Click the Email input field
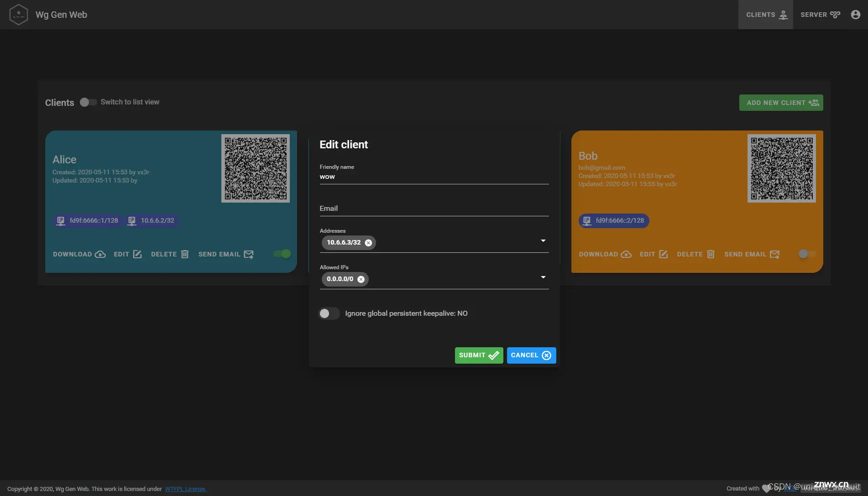The image size is (868, 496). click(434, 209)
